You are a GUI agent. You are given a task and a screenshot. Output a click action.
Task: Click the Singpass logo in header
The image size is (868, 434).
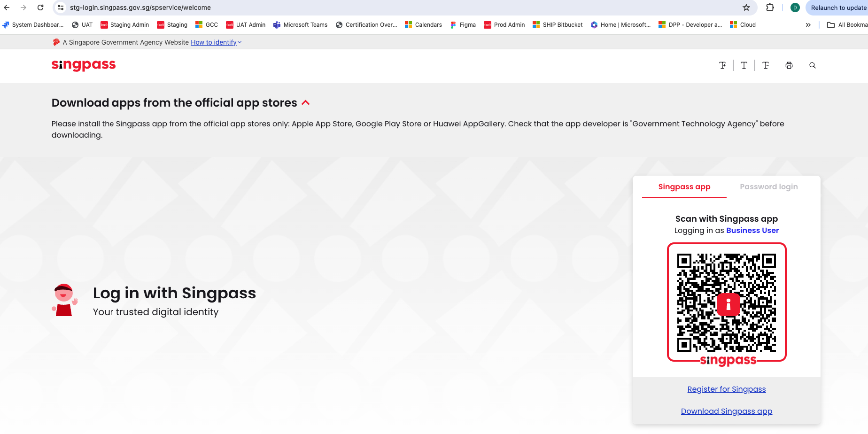click(x=84, y=65)
